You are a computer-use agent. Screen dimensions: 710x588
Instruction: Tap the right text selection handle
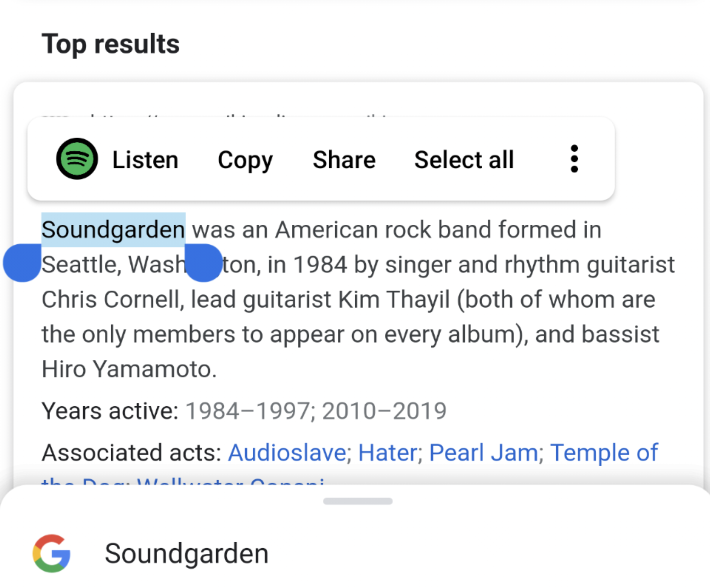pos(204,263)
